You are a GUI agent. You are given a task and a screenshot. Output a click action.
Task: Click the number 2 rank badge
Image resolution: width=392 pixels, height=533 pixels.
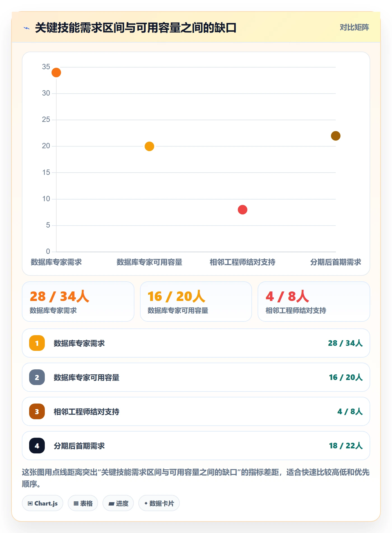click(37, 377)
